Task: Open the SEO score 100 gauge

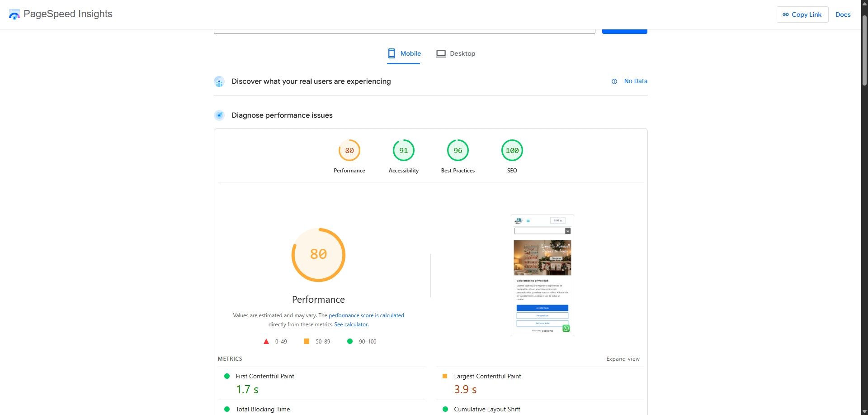Action: click(x=512, y=151)
